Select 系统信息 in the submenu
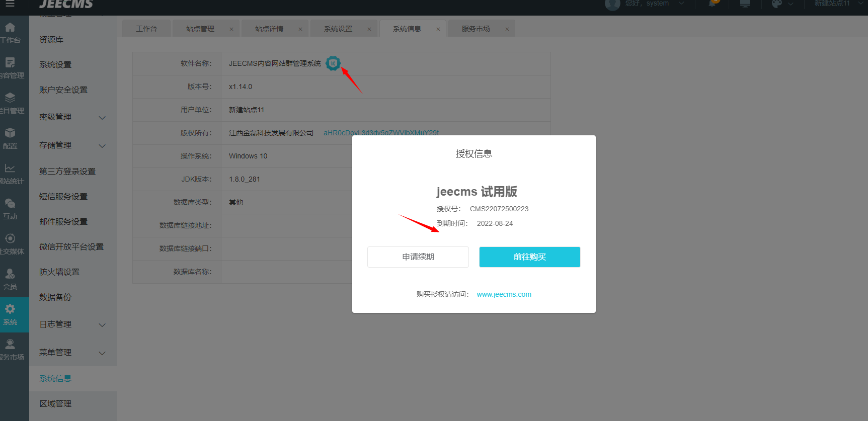868x421 pixels. tap(55, 379)
